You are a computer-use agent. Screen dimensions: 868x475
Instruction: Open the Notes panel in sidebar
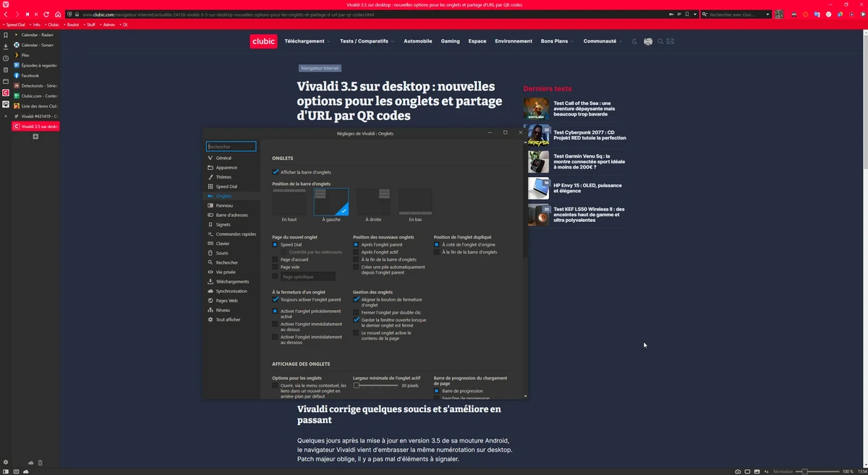coord(6,69)
